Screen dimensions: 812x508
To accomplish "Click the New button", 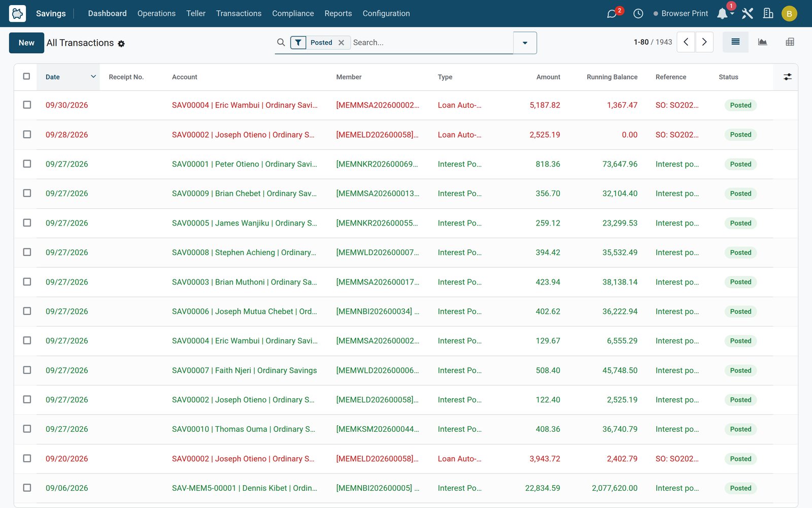I will pyautogui.click(x=26, y=43).
